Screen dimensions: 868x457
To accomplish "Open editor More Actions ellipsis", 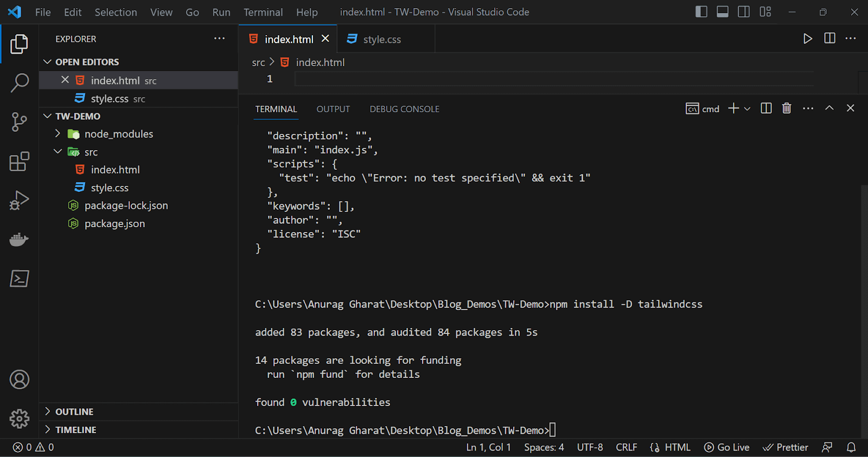I will [851, 38].
